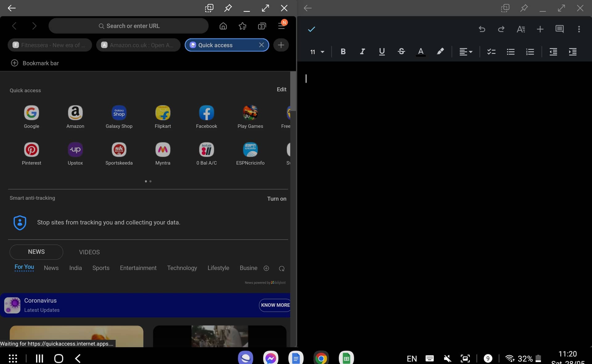Toggle the checklist formatting
The image size is (592, 364).
[491, 52]
